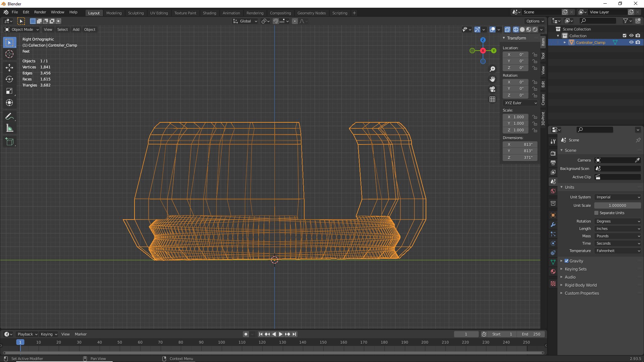Activate the Annotate pencil tool
This screenshot has width=644, height=362.
[9, 117]
